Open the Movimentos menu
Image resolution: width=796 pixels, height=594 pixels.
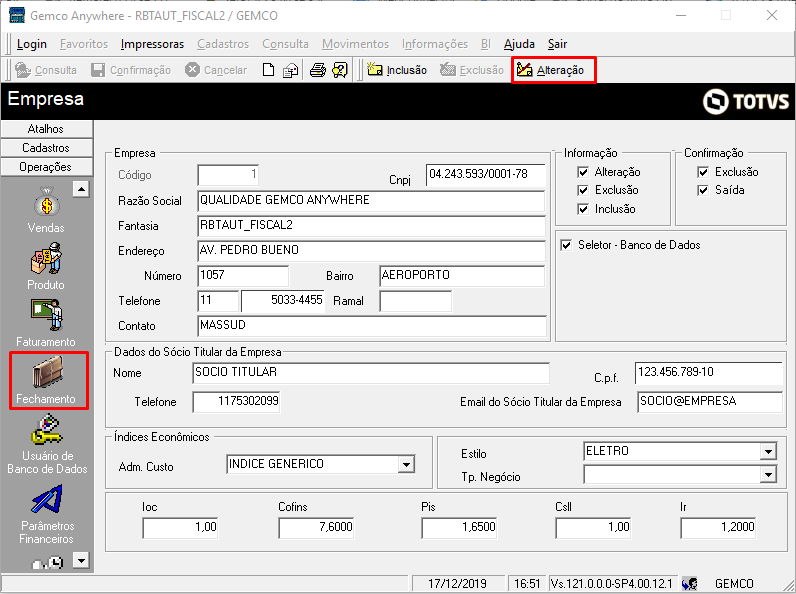[x=355, y=44]
